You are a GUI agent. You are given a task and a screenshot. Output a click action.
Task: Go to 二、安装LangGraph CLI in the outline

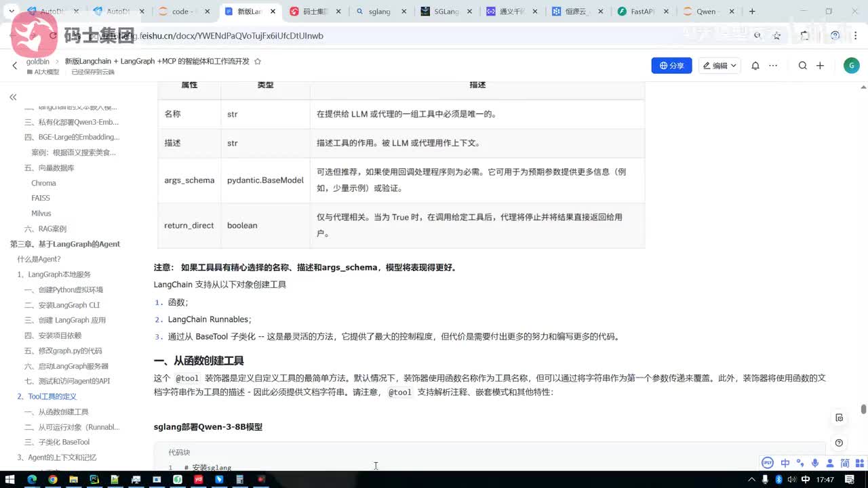(x=62, y=305)
